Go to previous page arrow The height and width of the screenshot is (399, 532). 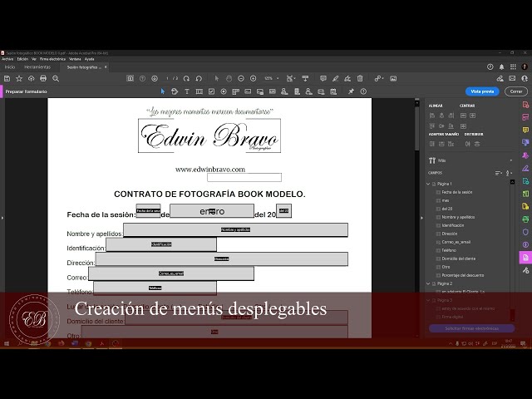point(142,79)
